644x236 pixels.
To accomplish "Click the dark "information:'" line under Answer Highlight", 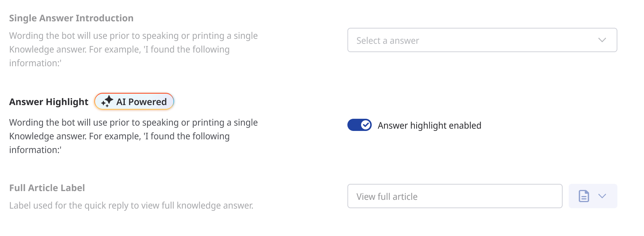I will pyautogui.click(x=35, y=150).
